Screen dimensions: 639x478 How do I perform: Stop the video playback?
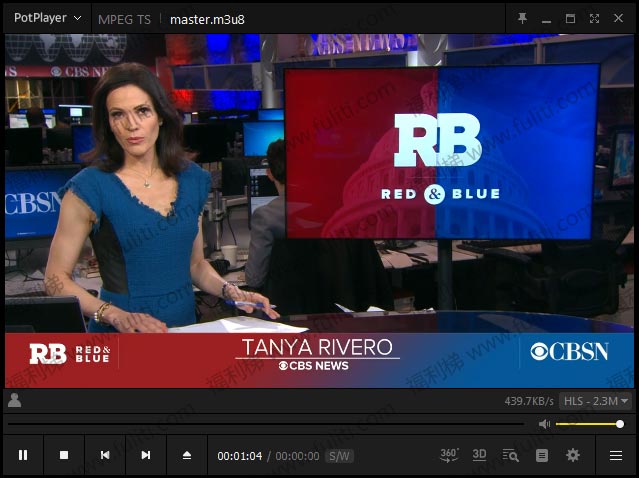pyautogui.click(x=64, y=455)
